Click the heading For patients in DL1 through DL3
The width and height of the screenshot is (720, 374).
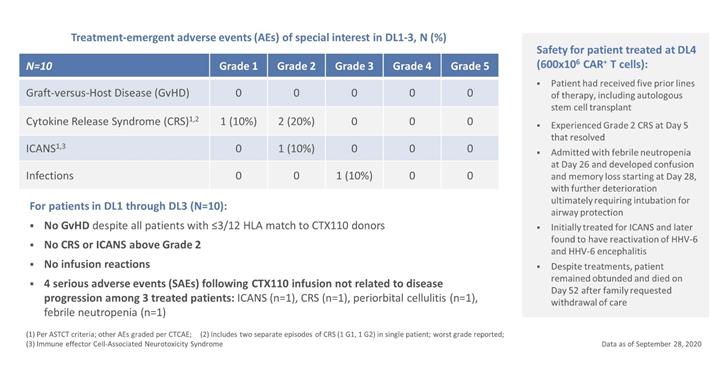[x=128, y=206]
